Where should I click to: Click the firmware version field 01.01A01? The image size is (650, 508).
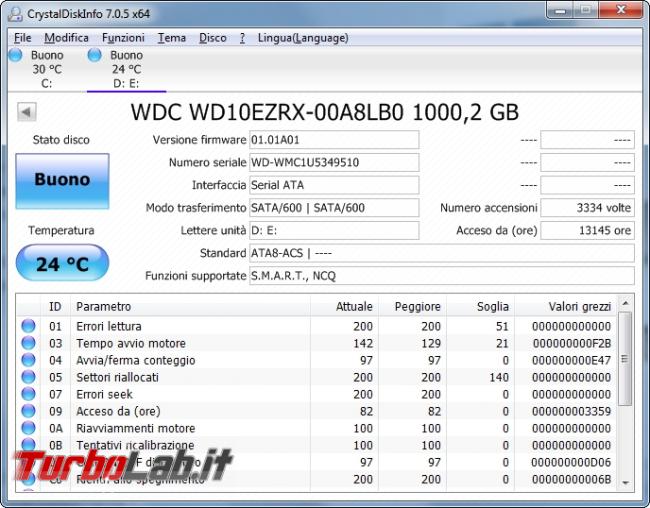334,140
